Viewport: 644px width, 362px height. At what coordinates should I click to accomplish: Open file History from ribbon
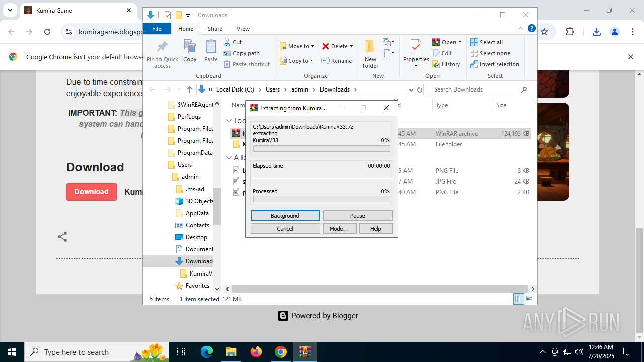[x=446, y=64]
